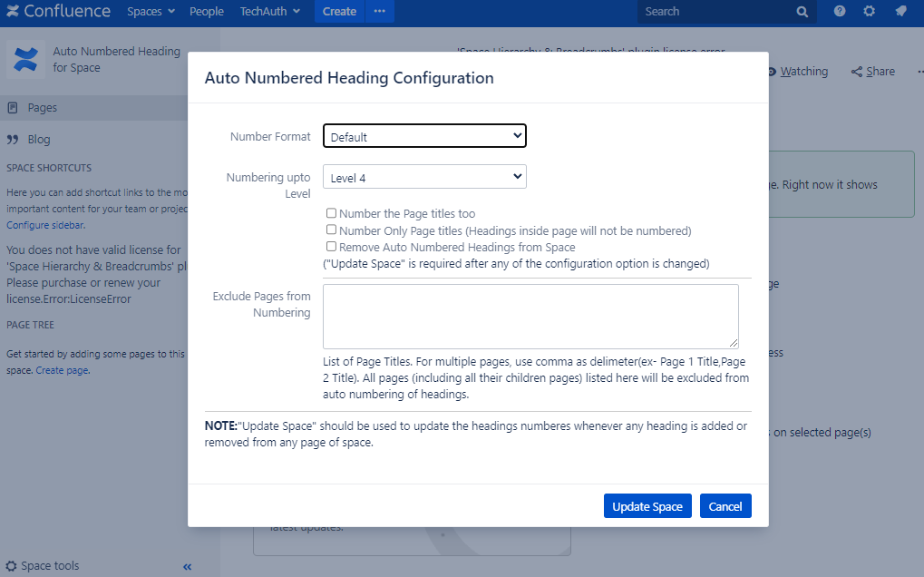
Task: Click the Create button in header
Action: point(339,11)
